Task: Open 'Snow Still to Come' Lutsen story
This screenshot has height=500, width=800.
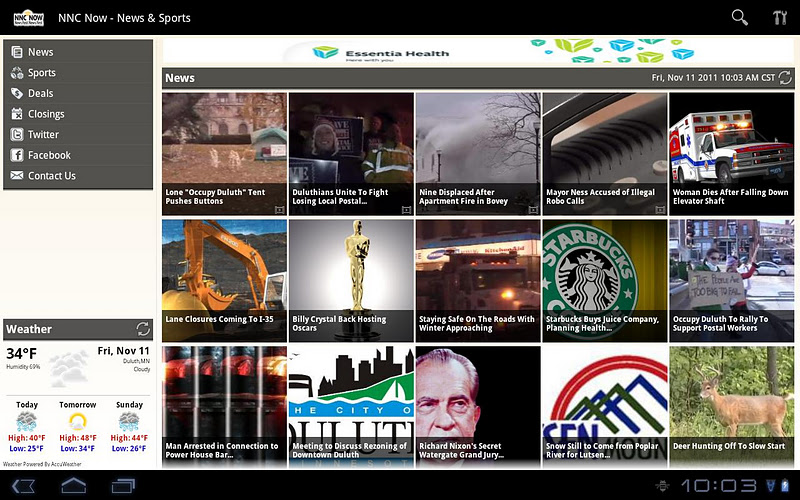Action: 605,407
